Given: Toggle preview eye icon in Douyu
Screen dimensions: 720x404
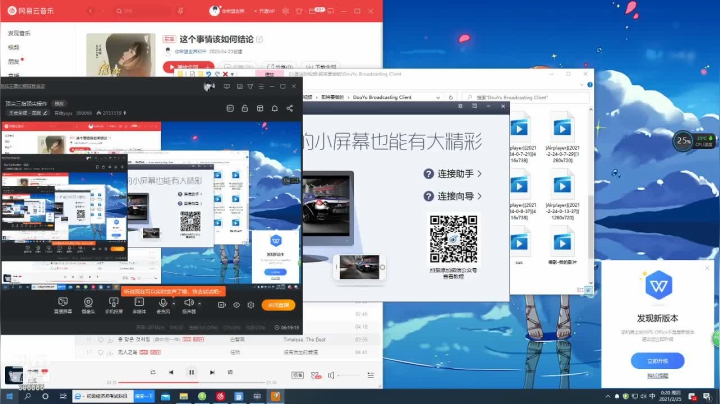Looking at the screenshot, I should point(236,305).
